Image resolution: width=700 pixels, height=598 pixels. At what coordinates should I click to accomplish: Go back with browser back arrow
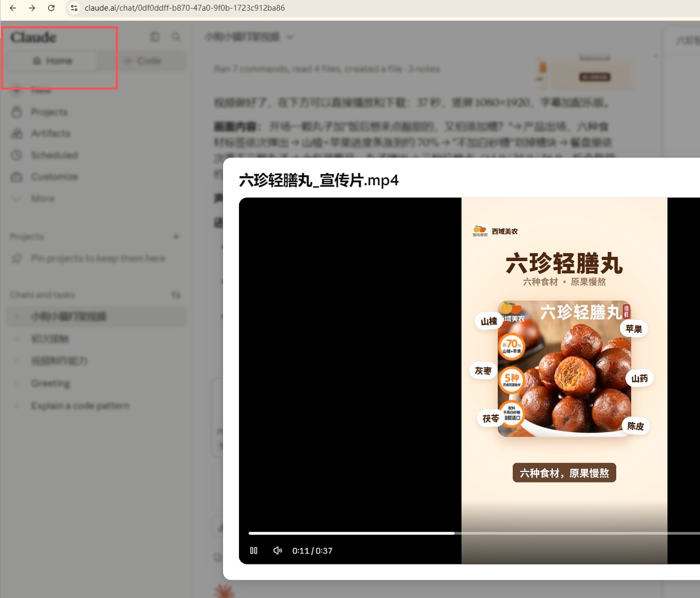[x=13, y=8]
